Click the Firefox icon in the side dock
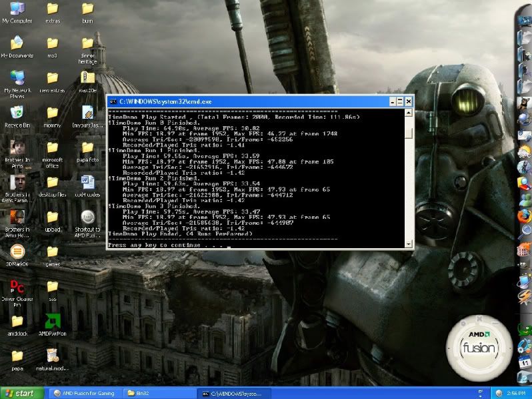Viewport: 532px width, 399px height. coord(525,216)
